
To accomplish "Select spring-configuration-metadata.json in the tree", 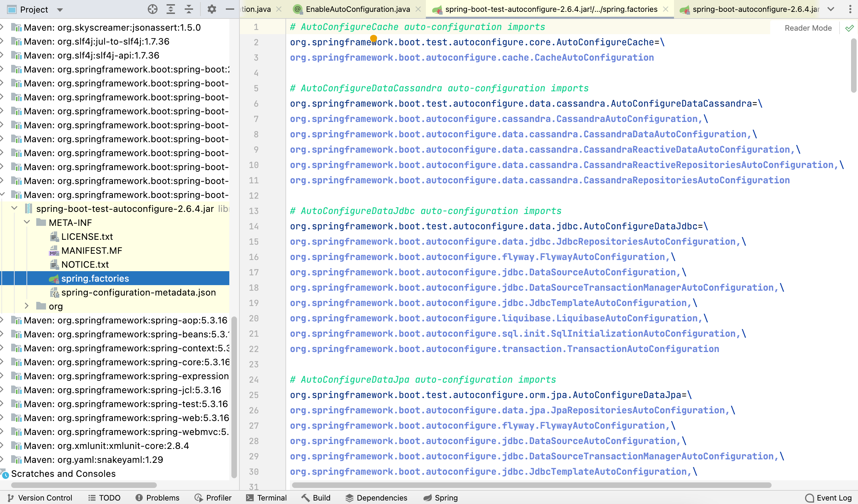I will pos(138,292).
